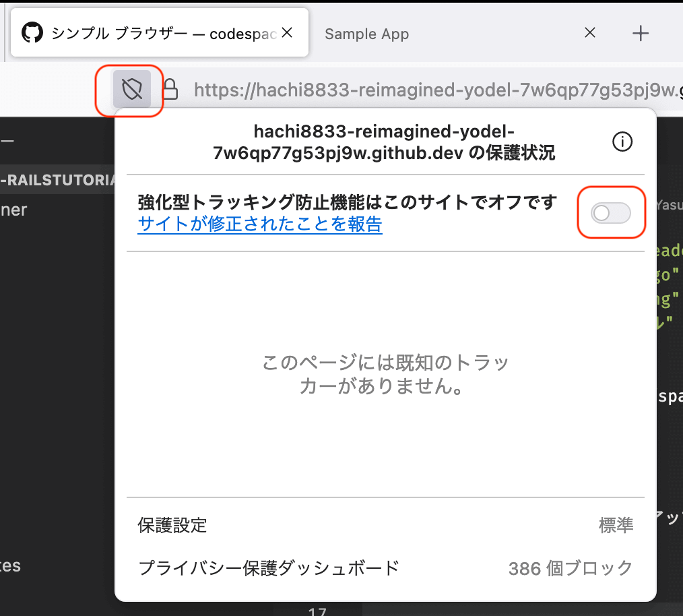Viewport: 683px width, 616px height.
Task: Click the 386 個ブロック count
Action: click(x=571, y=568)
